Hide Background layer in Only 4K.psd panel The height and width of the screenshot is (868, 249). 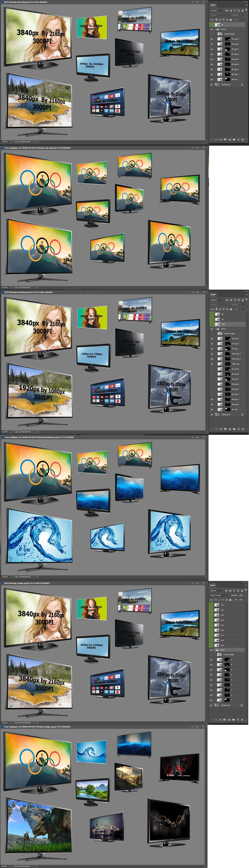click(212, 85)
